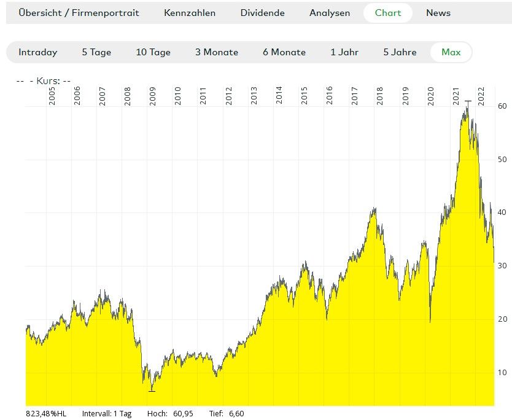512x420 pixels.
Task: Open the Dividende tab
Action: point(262,13)
